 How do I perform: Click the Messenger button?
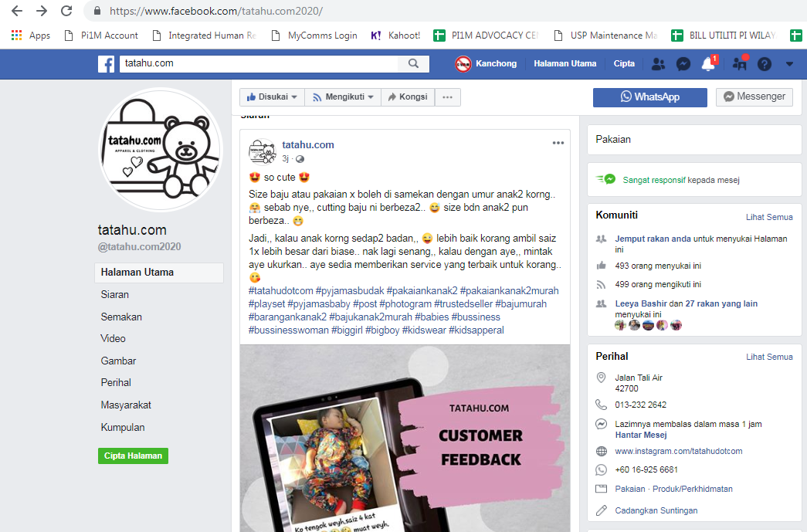tap(754, 97)
